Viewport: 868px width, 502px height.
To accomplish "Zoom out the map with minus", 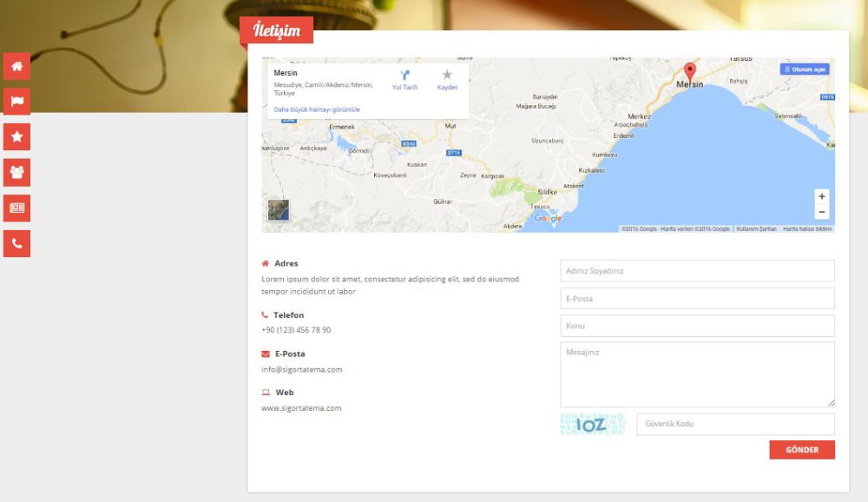I will (822, 212).
